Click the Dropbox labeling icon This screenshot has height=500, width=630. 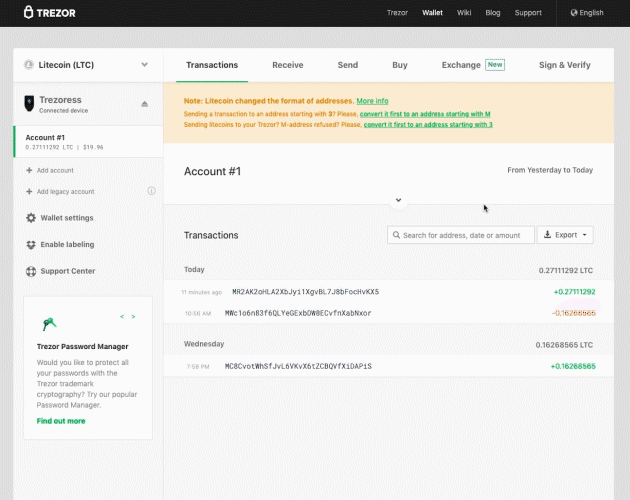point(31,244)
